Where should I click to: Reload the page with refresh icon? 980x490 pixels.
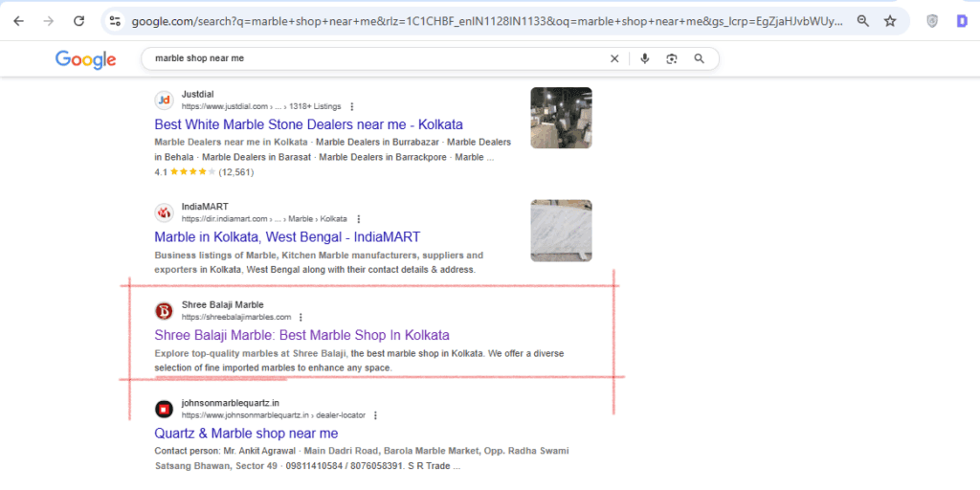pos(79,20)
